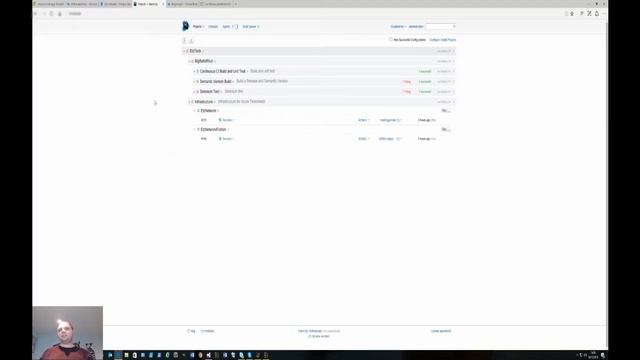Click the browser back button
This screenshot has width=640, height=360.
tap(36, 13)
